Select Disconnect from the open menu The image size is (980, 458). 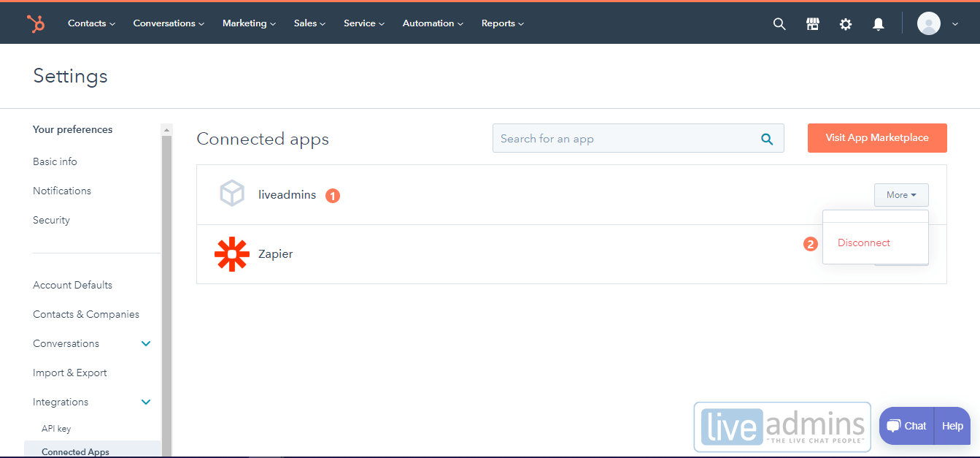863,242
